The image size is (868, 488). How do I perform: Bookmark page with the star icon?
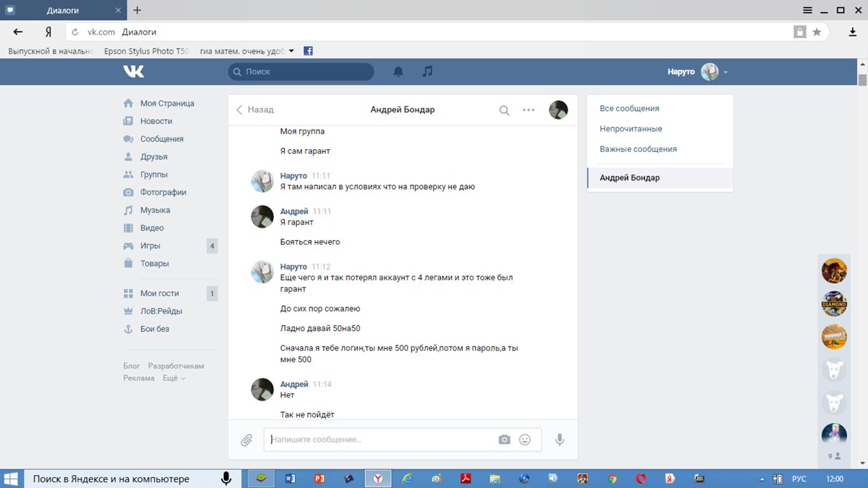817,32
